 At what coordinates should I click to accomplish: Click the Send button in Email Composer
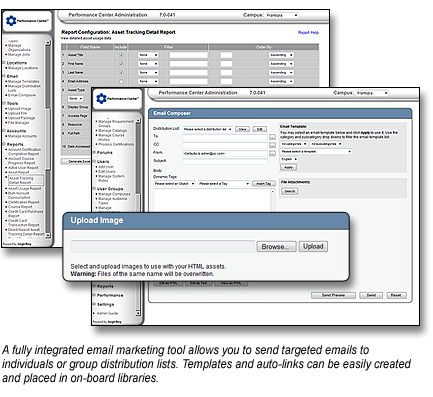point(371,295)
